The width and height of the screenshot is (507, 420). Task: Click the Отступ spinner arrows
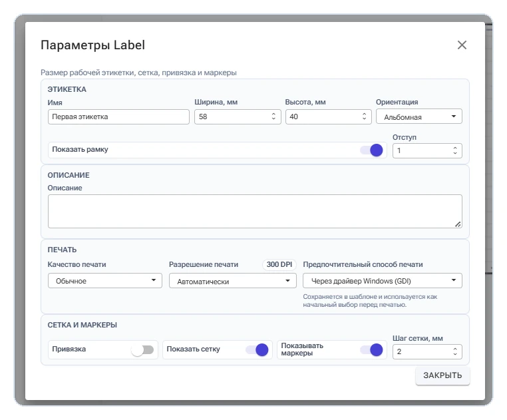(455, 150)
